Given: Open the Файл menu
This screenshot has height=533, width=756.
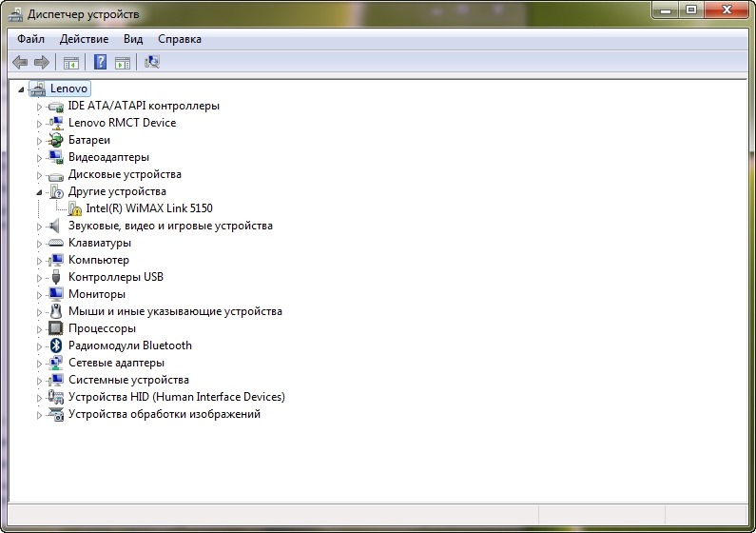Looking at the screenshot, I should click(30, 39).
